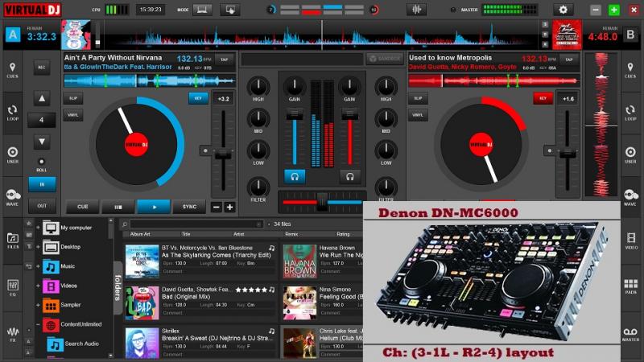Viewport: 644px width, 362px height.
Task: Expand the My computer folder
Action: point(38,228)
